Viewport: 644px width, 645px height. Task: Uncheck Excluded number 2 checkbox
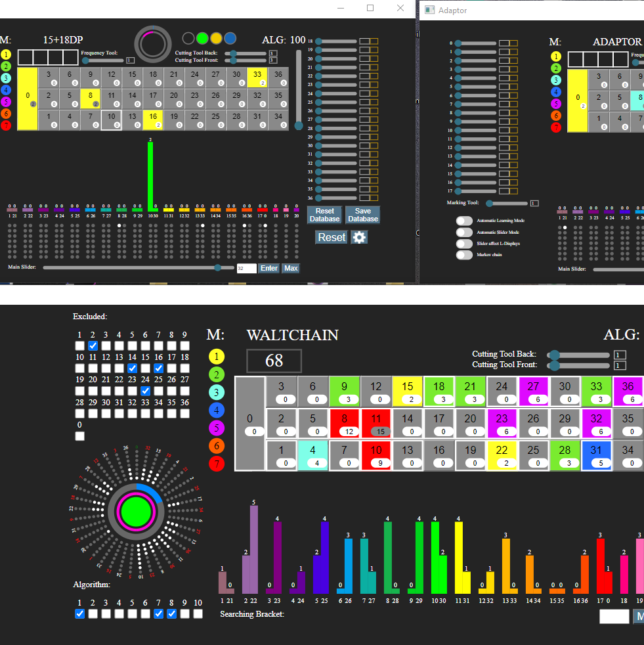(x=93, y=345)
